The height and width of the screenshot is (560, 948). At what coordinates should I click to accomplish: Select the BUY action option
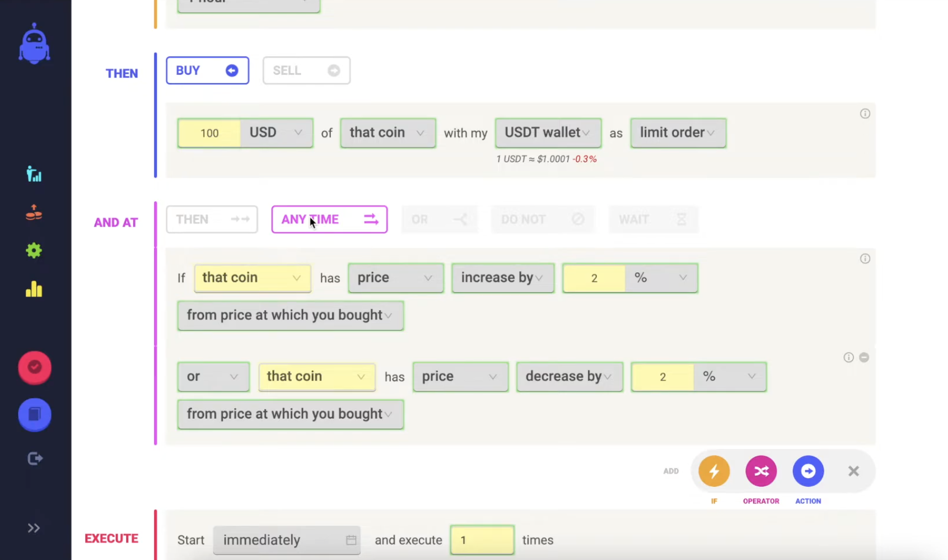coord(208,70)
